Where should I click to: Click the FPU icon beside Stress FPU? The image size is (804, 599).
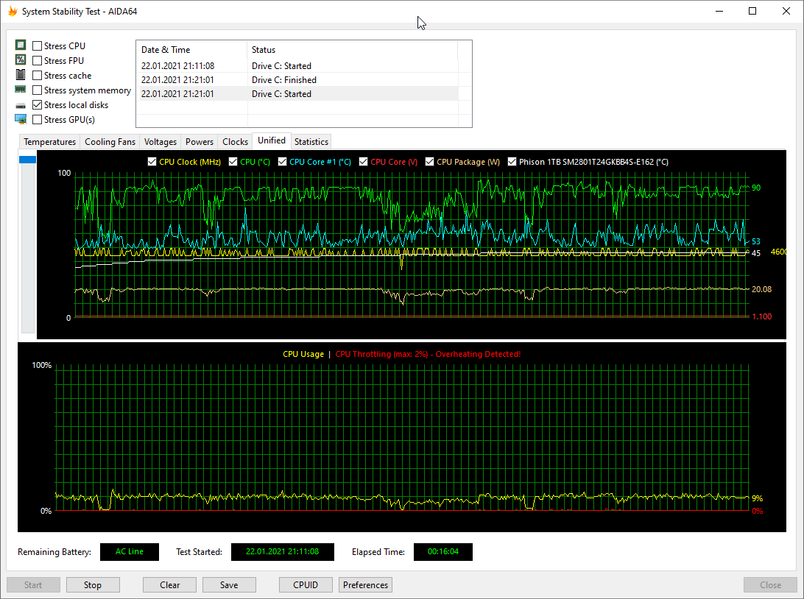20,61
